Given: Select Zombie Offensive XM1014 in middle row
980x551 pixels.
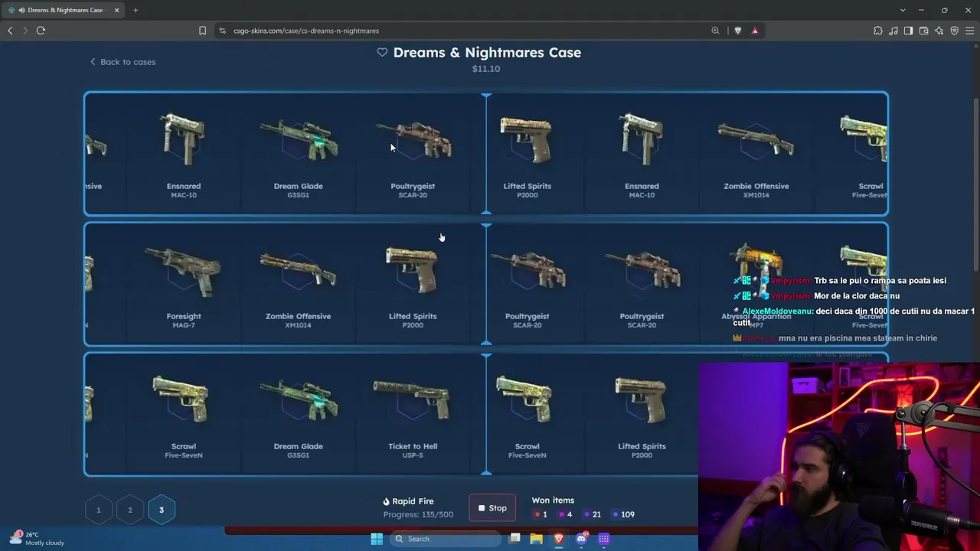Looking at the screenshot, I should (x=299, y=284).
